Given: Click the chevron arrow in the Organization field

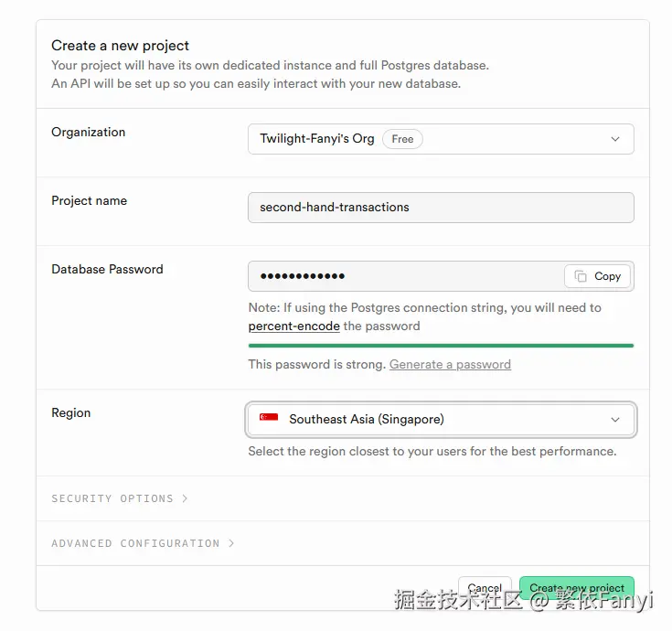Looking at the screenshot, I should point(615,139).
